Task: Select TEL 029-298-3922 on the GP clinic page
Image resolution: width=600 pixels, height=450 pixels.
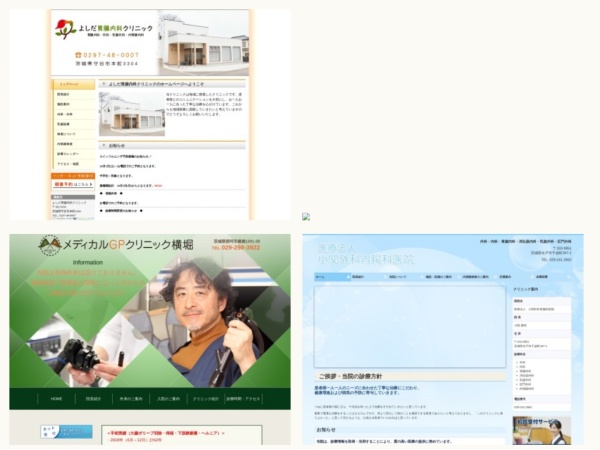Action: click(x=236, y=248)
